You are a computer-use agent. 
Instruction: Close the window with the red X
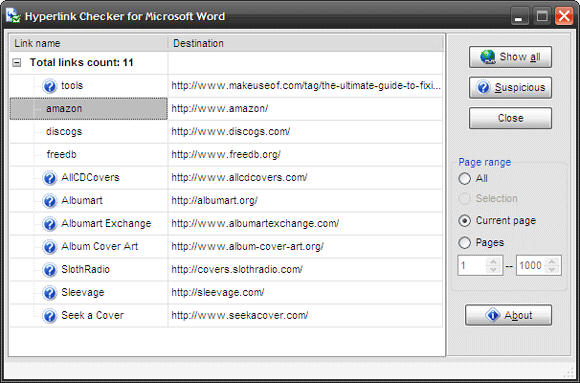(564, 17)
